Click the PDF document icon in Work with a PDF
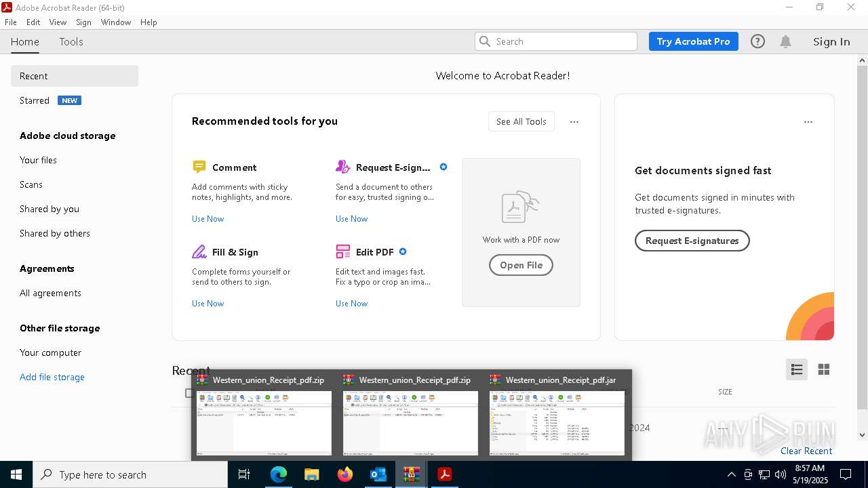This screenshot has height=488, width=868. pyautogui.click(x=521, y=207)
